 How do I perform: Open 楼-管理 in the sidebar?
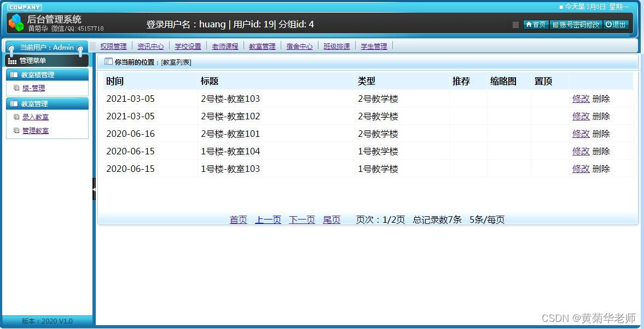click(34, 88)
